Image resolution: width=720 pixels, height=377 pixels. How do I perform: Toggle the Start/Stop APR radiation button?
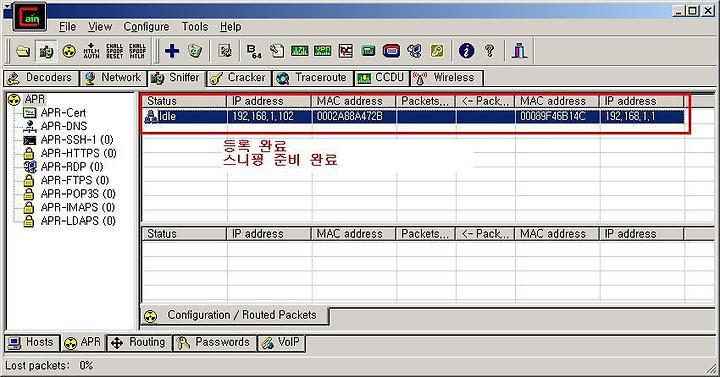click(x=69, y=51)
